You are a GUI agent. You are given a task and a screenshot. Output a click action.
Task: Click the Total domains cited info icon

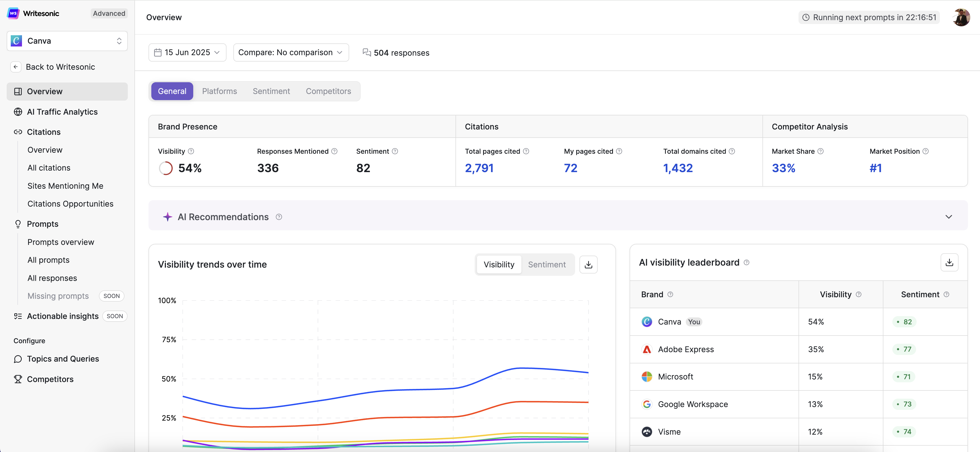click(732, 151)
